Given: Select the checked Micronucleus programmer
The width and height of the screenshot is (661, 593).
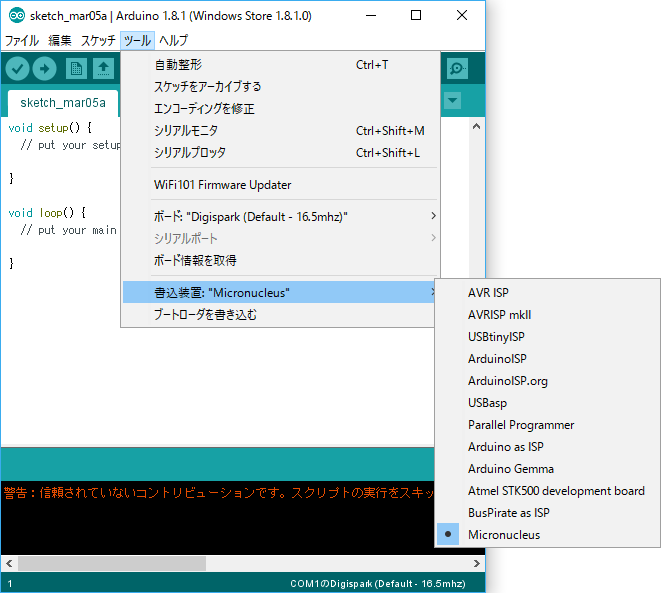Looking at the screenshot, I should pos(548,535).
